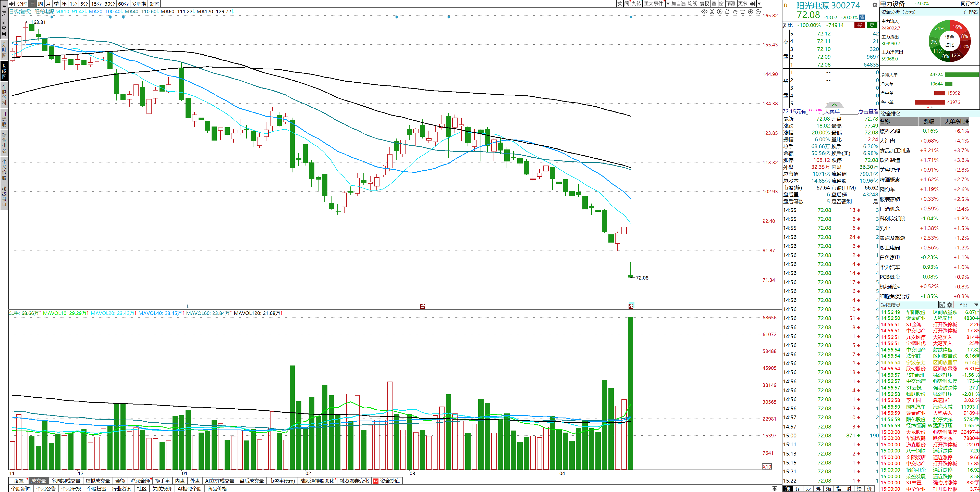Screen dimensions: 980x492
Task: Click the replay playback icon in chart toolbar
Action: [720, 12]
